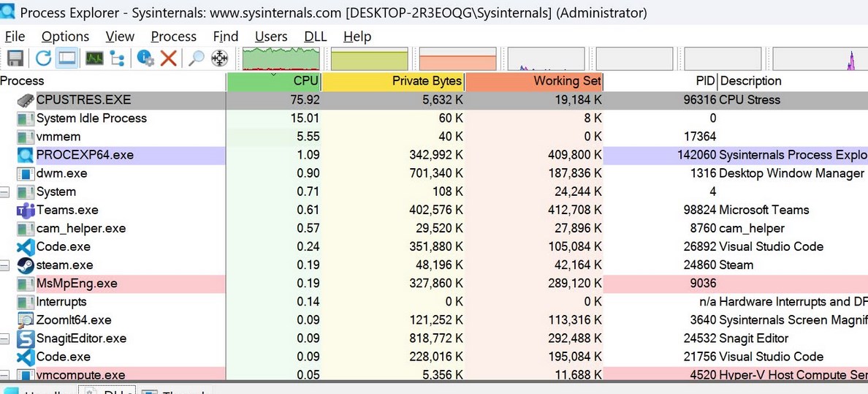Toggle the Show Process Tree toolbar icon
Image resolution: width=868 pixels, height=394 pixels.
click(117, 58)
